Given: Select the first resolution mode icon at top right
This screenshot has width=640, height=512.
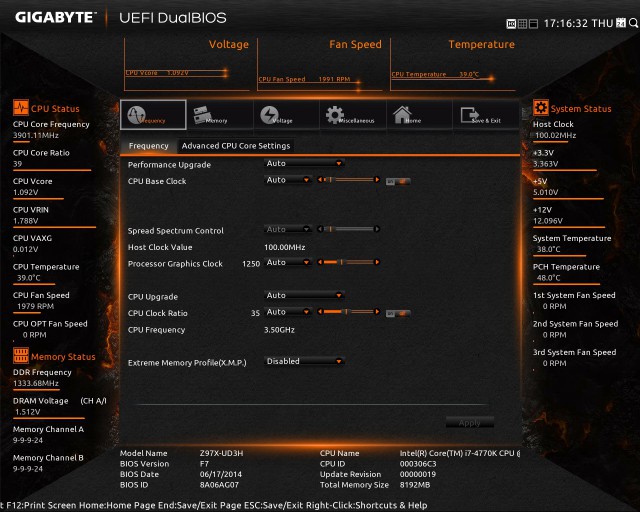Looking at the screenshot, I should pos(511,24).
